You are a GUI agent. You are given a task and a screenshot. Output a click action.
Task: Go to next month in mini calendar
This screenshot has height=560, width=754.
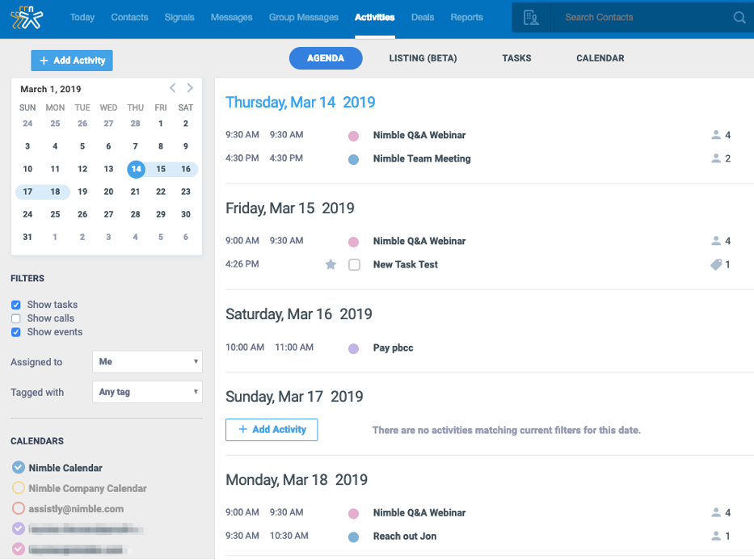tap(190, 88)
